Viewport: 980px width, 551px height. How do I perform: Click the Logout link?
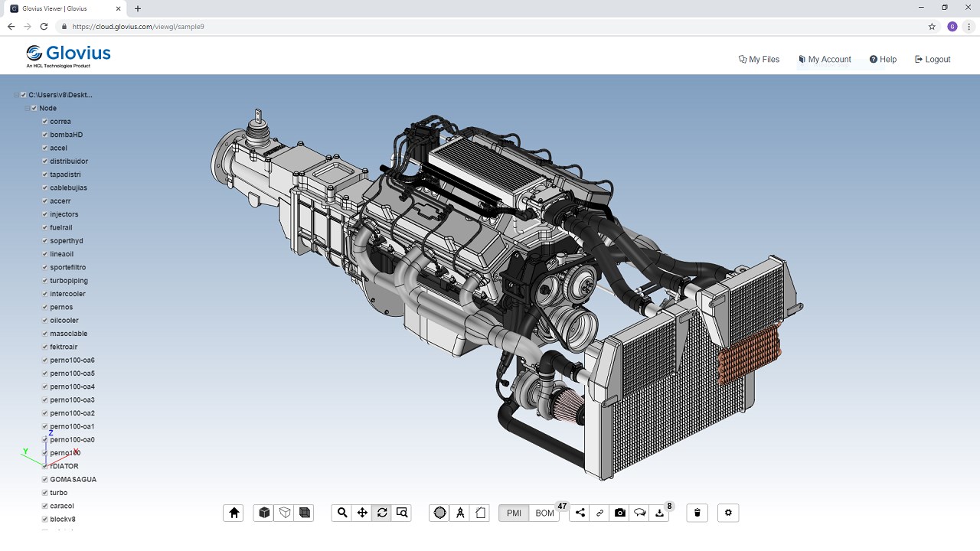[x=933, y=59]
